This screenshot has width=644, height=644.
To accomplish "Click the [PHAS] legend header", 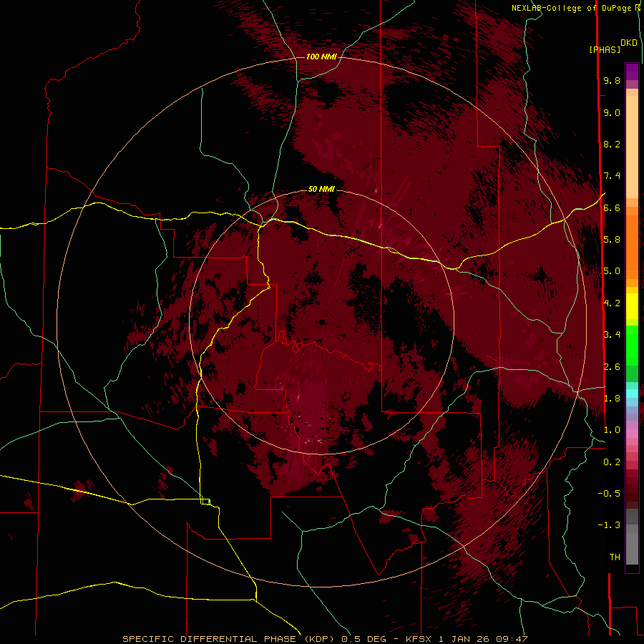I will click(x=605, y=50).
